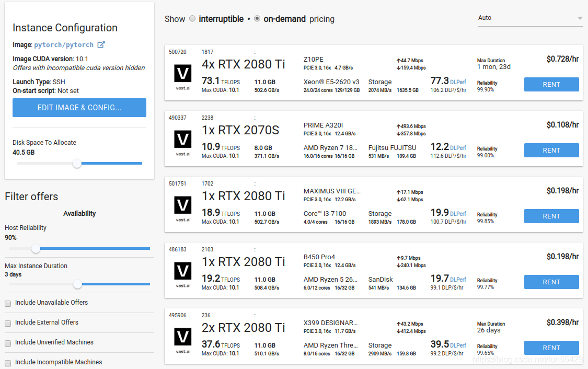
Task: Click vast.ai logo on 4x RTX 2080 Ti offer
Action: [183, 76]
